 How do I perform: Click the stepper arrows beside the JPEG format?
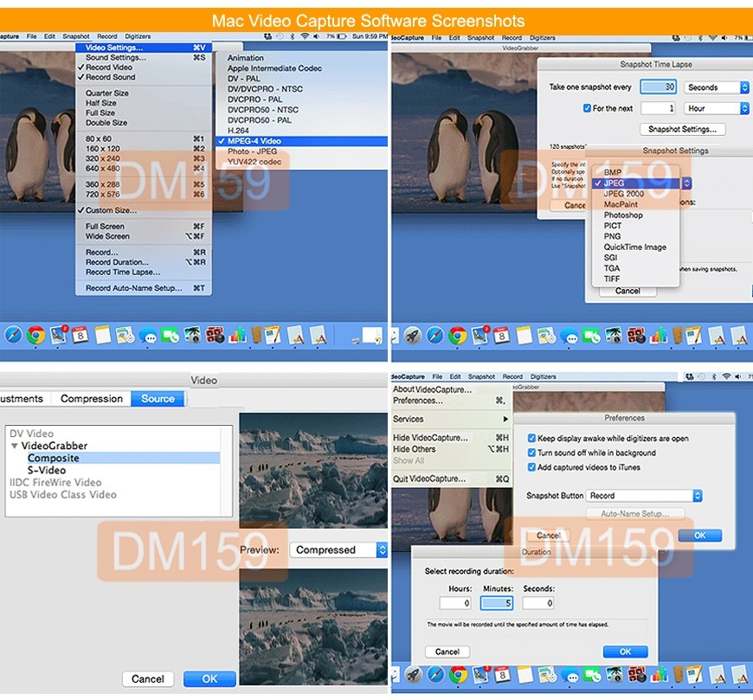click(686, 183)
